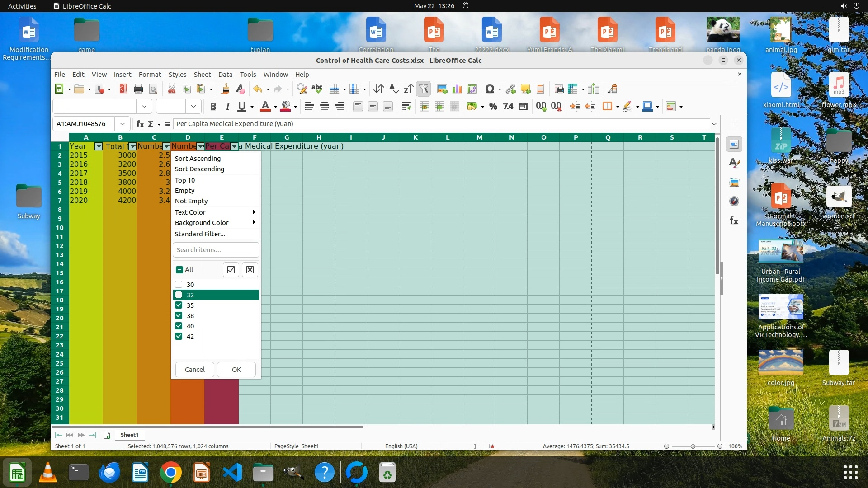
Task: Check the 30 filter item
Action: point(179,285)
